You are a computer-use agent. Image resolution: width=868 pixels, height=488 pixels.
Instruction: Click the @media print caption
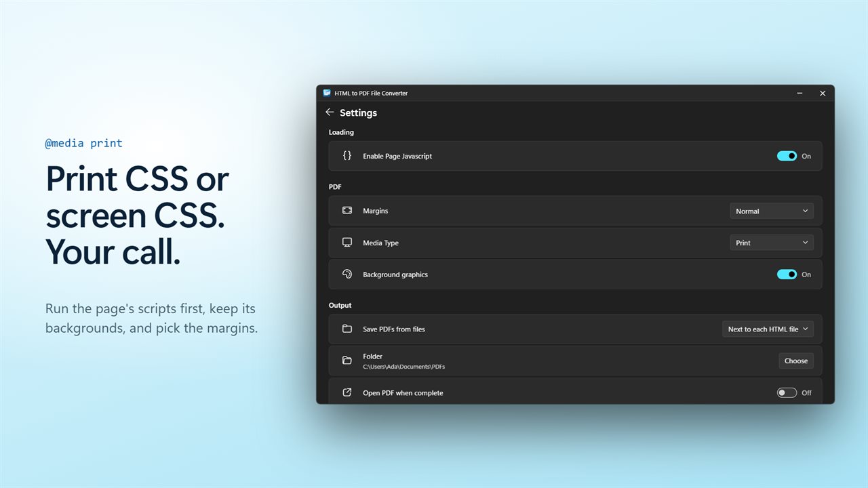[x=84, y=143]
